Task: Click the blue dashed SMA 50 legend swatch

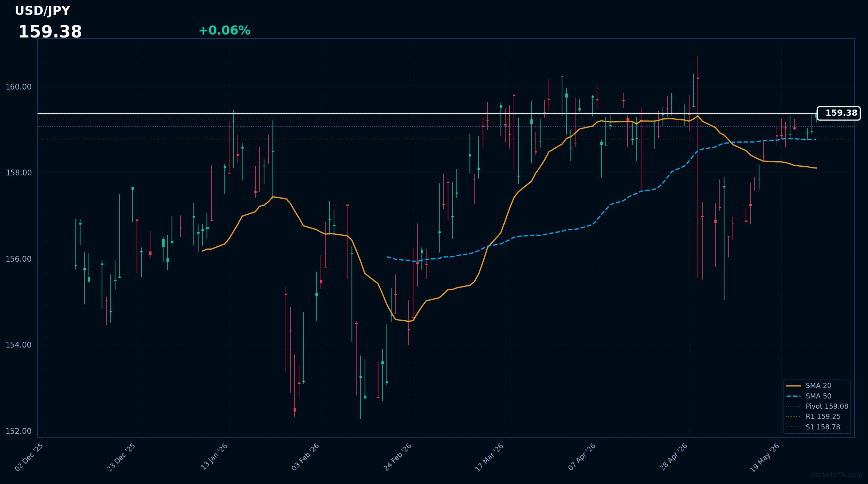Action: (x=793, y=396)
